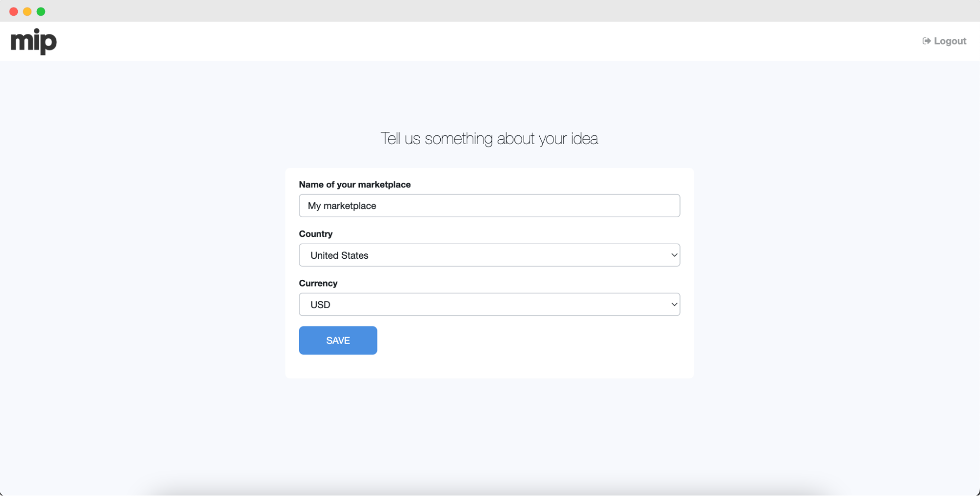Log out using the Logout link
Screen dimensions: 980x496
[944, 41]
